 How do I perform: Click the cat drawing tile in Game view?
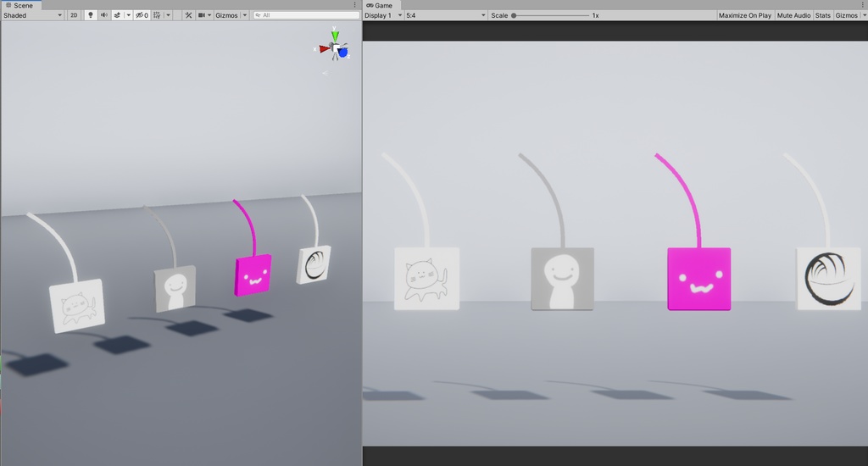tap(427, 279)
